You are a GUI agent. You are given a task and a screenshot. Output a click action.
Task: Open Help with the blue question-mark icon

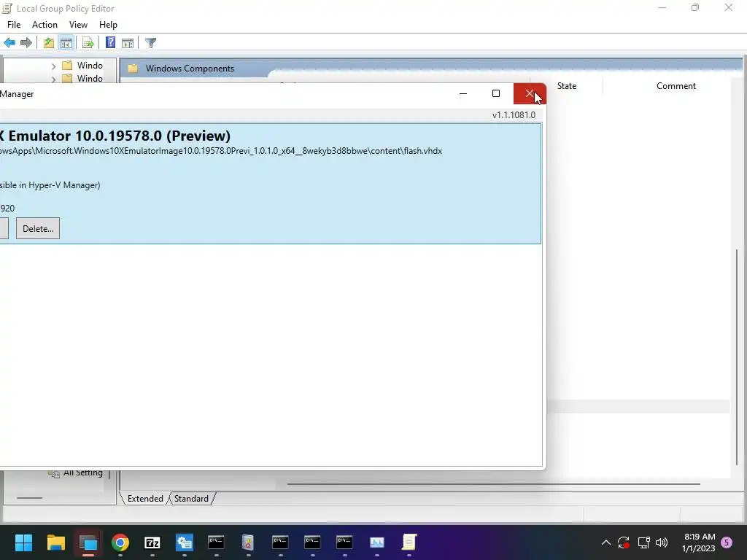[111, 42]
